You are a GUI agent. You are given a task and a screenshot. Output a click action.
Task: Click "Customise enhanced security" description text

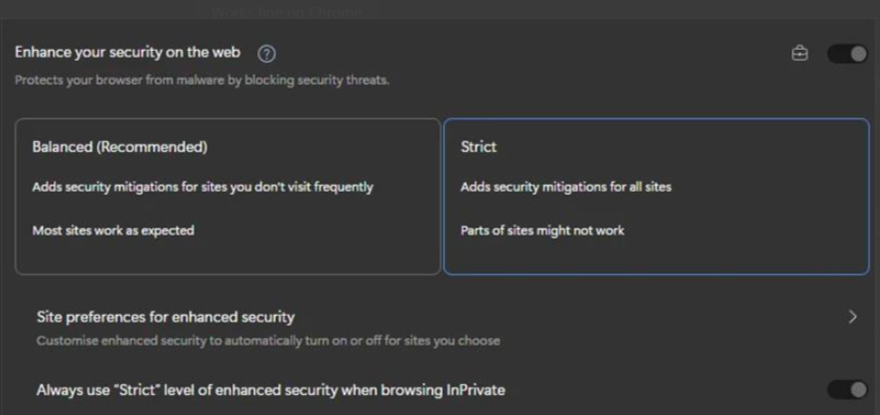pos(268,341)
